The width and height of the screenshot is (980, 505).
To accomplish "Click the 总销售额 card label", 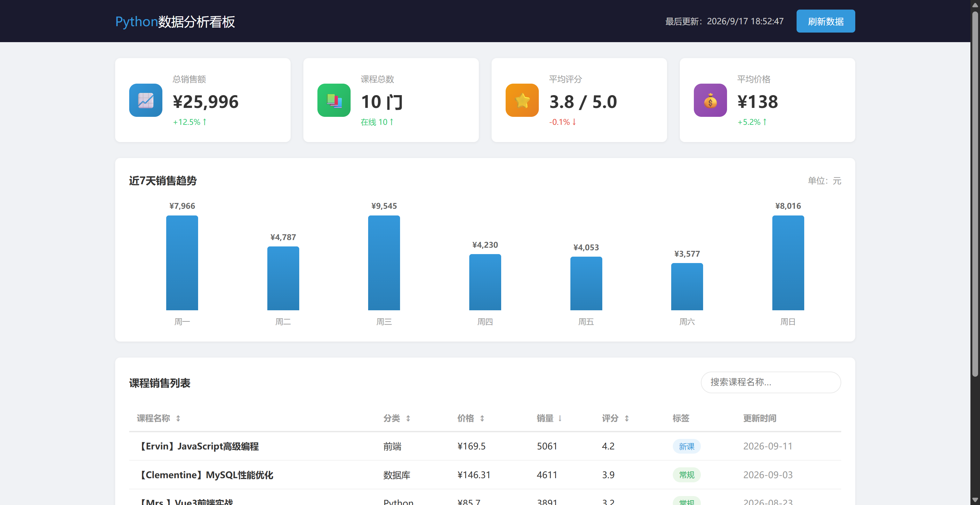I will coord(189,79).
